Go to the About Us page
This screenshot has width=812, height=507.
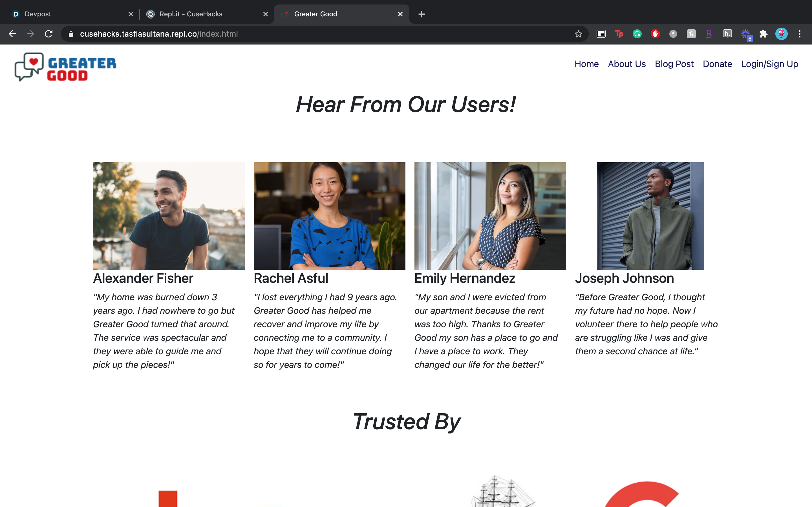click(x=626, y=64)
